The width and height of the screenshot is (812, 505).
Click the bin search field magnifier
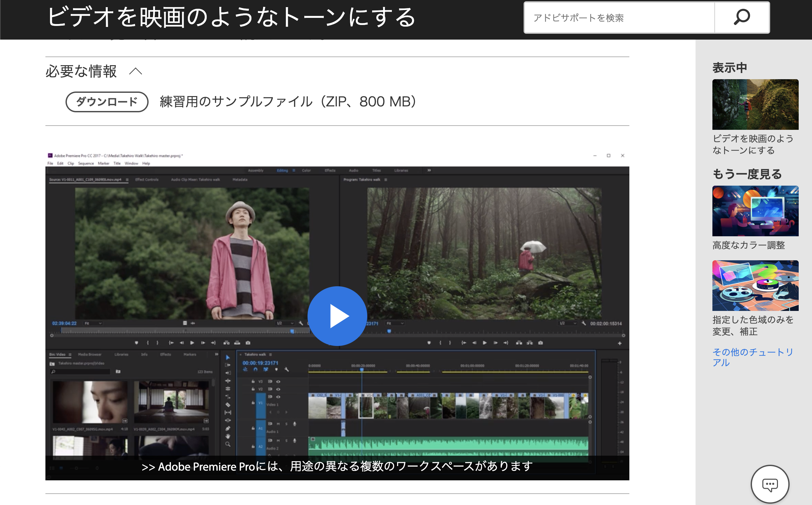point(54,371)
